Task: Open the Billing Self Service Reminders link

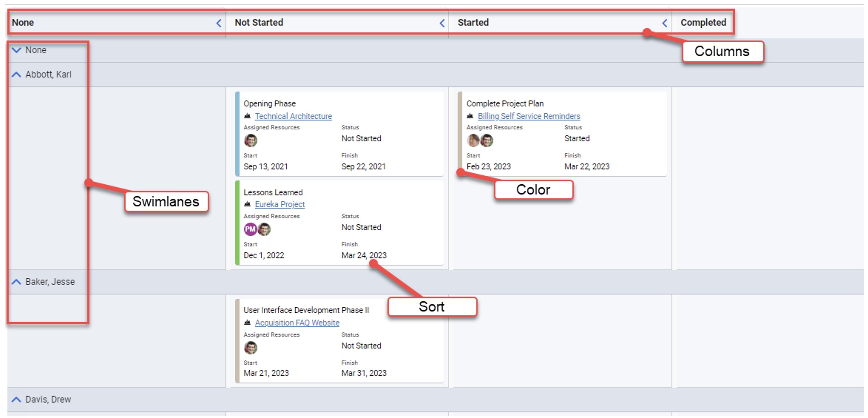Action: click(529, 116)
